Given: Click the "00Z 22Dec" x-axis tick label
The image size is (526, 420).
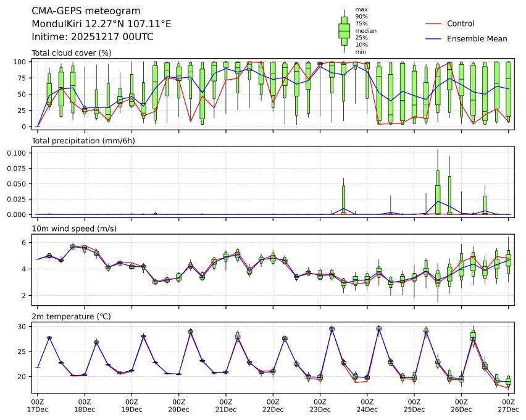Looking at the screenshot, I should [x=273, y=405].
